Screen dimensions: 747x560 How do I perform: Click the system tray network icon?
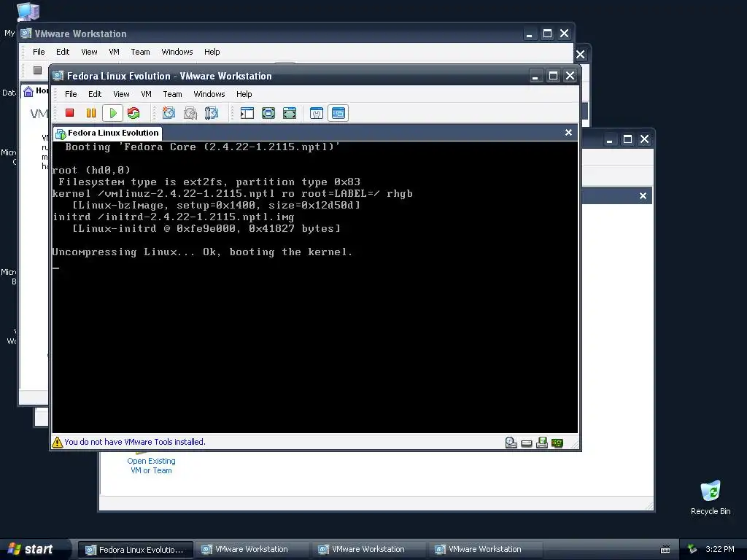pyautogui.click(x=692, y=549)
